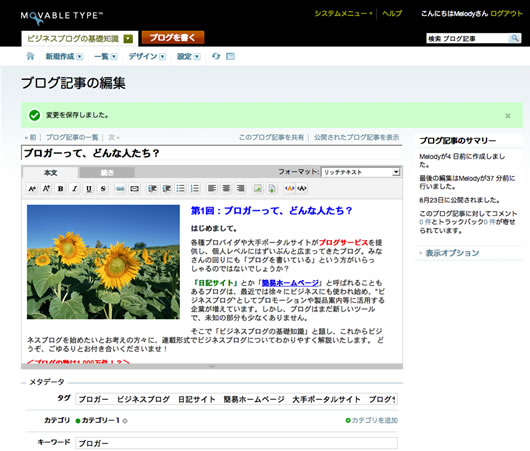Click the タグ input field

237,399
